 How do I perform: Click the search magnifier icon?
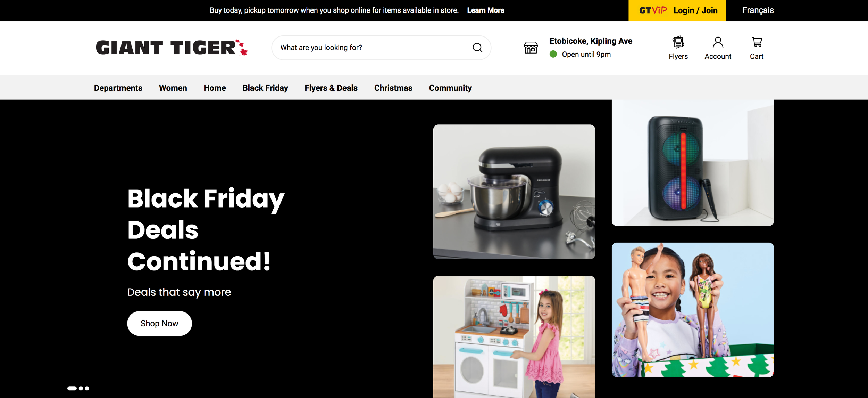click(x=477, y=48)
